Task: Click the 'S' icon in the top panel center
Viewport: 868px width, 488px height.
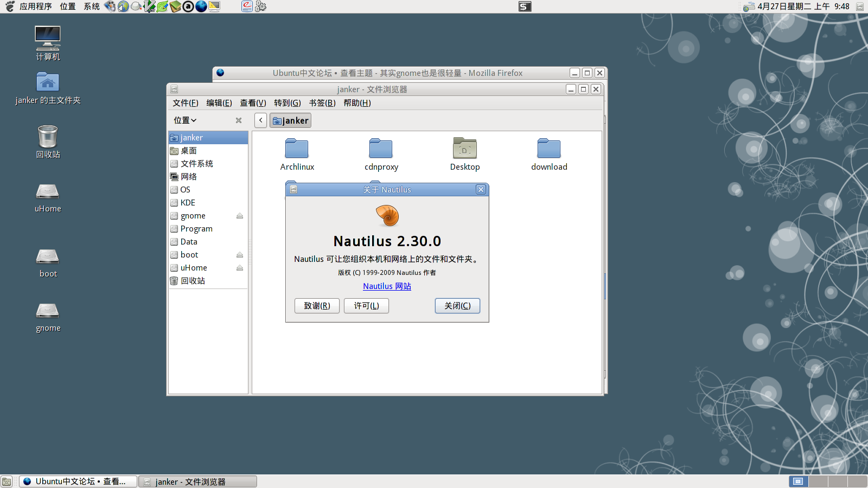Action: [x=525, y=7]
